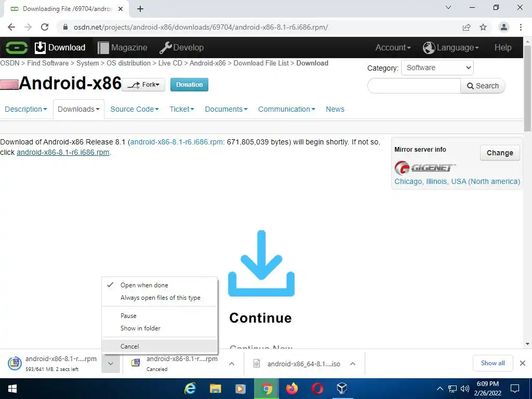The image size is (532, 399).
Task: Open the Develop wrench icon
Action: coord(166,47)
